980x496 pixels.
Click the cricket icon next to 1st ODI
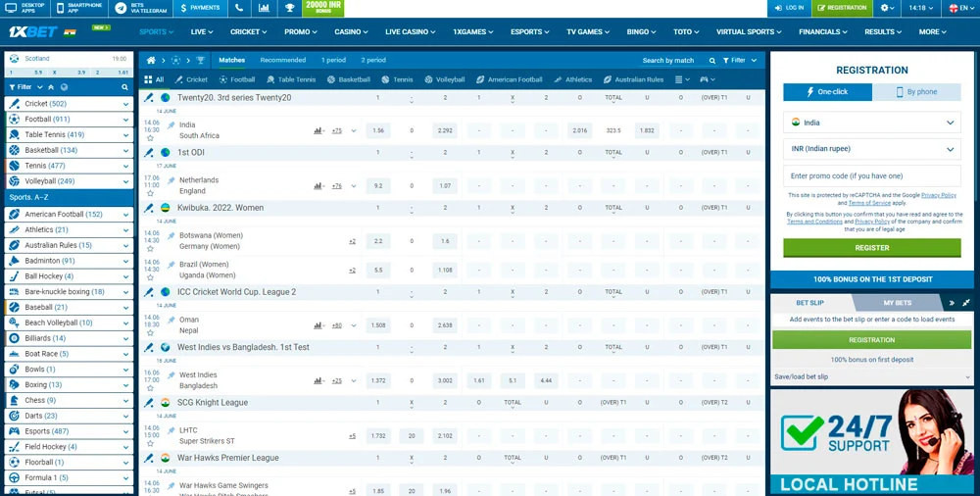(x=149, y=153)
